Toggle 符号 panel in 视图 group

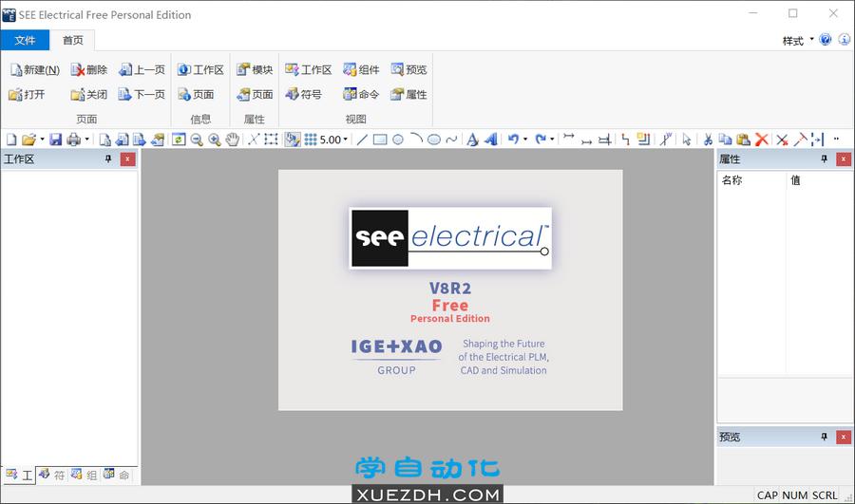[x=304, y=94]
